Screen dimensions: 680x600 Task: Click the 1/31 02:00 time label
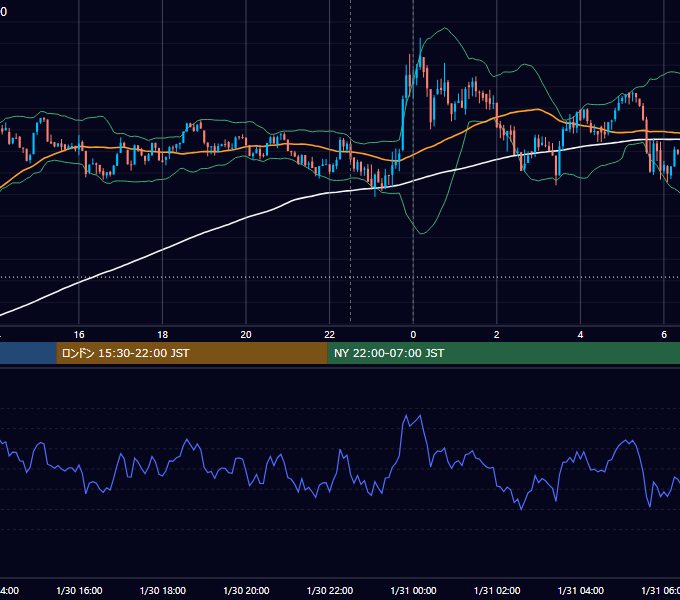[497, 590]
